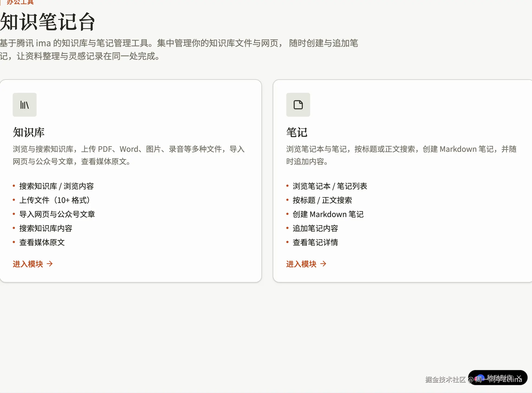Click list item 上传文件（10+ 格式）

click(54, 200)
